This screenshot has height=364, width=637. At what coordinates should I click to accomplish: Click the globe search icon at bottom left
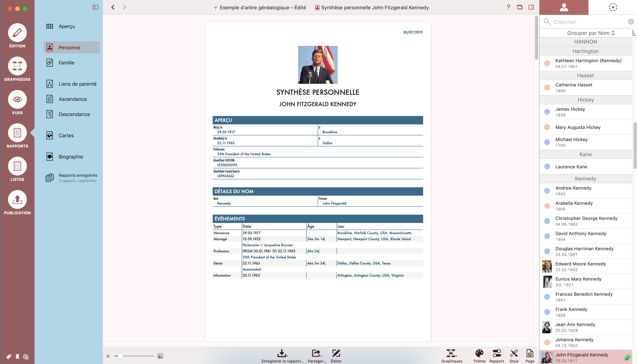tap(26, 357)
